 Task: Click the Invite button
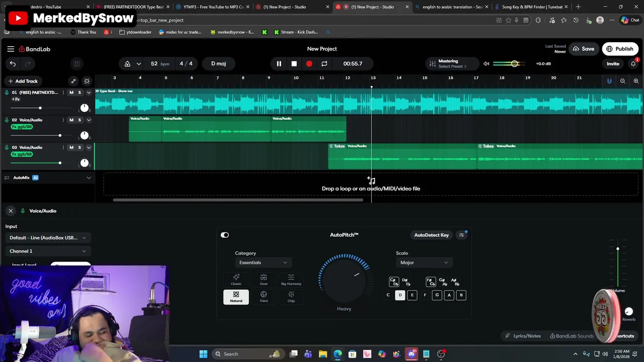(613, 64)
